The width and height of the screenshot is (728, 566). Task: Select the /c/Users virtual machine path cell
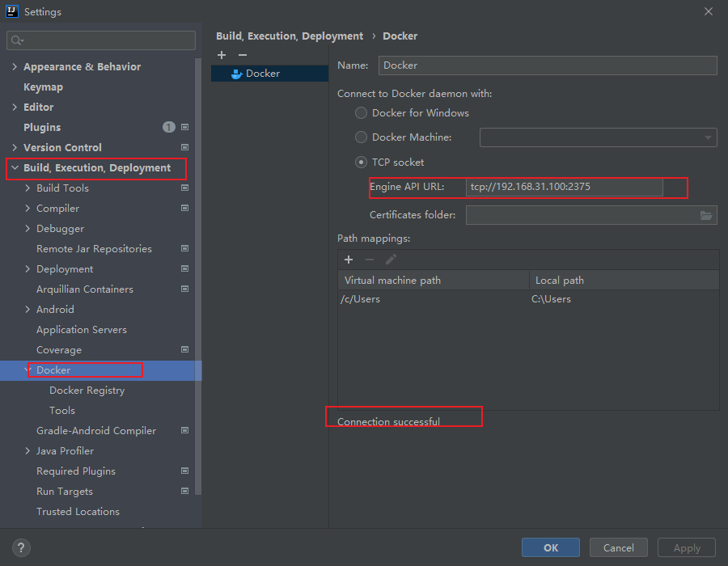click(434, 299)
